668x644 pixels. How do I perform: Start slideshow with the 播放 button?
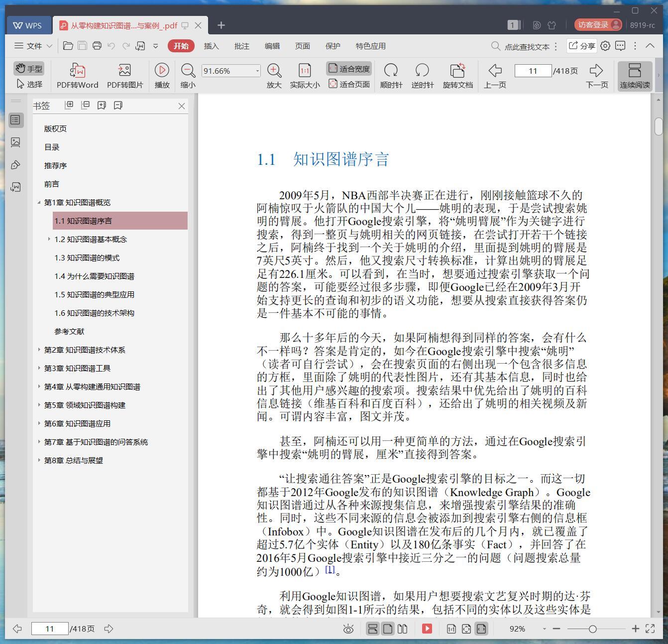(x=162, y=76)
